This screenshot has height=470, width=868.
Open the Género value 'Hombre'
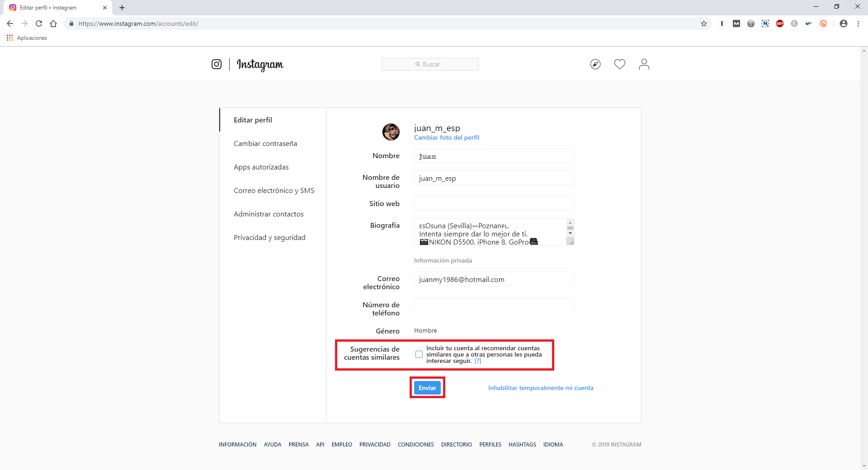tap(425, 330)
